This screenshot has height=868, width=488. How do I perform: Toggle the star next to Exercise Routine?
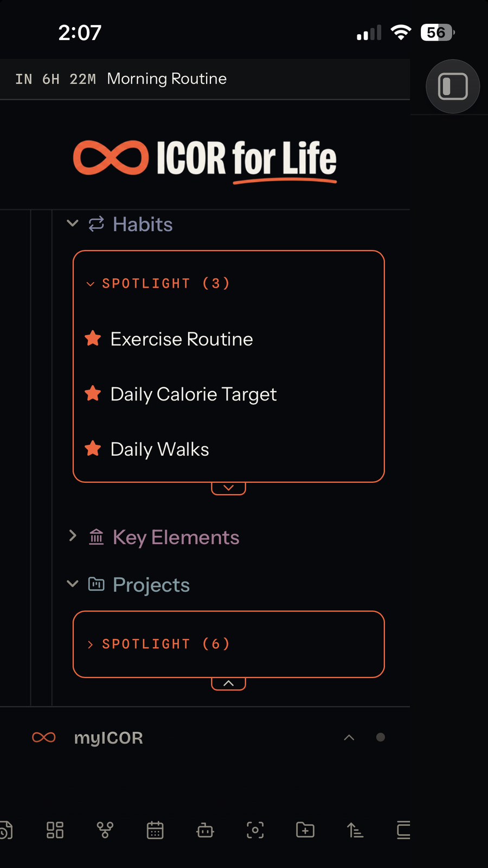point(93,339)
